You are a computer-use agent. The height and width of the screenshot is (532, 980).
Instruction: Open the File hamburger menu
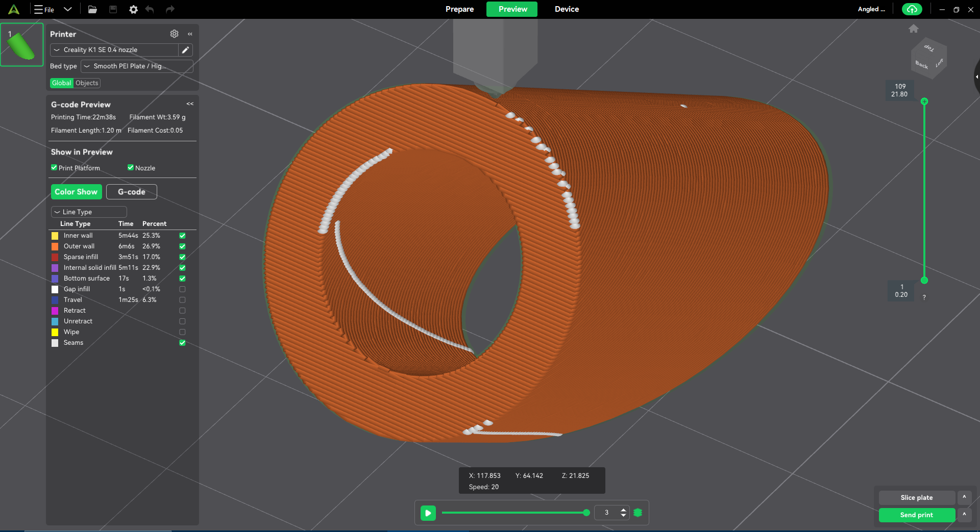point(44,9)
